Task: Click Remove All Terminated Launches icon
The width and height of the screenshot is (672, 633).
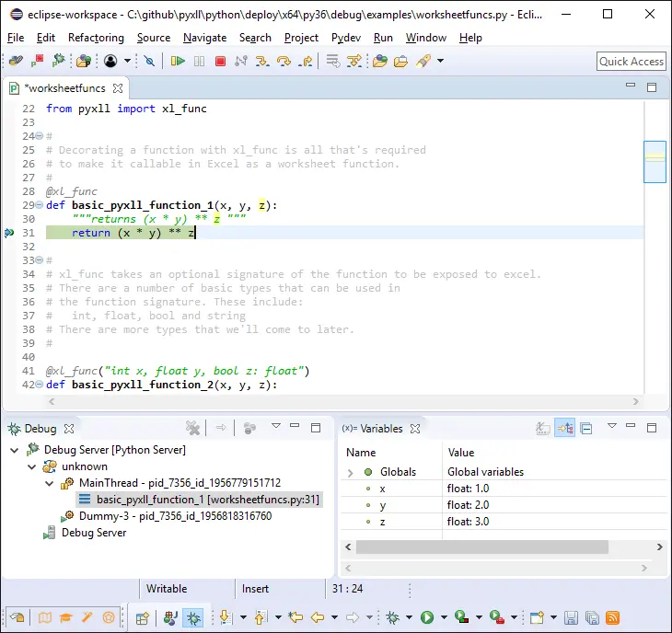Action: point(193,428)
